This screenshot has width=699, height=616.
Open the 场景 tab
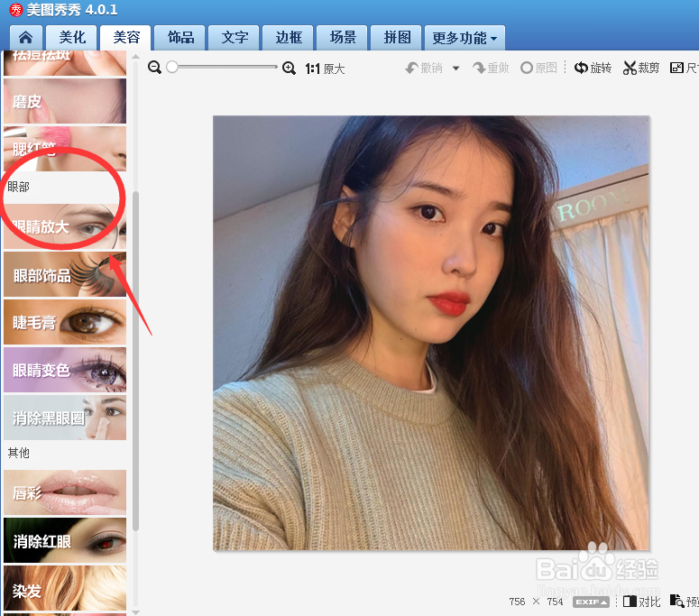click(x=343, y=38)
